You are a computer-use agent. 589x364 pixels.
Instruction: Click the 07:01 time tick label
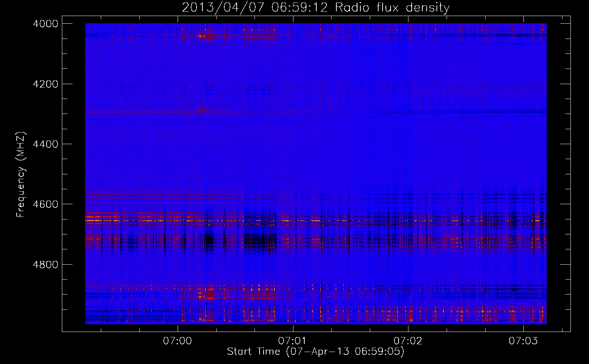293,341
